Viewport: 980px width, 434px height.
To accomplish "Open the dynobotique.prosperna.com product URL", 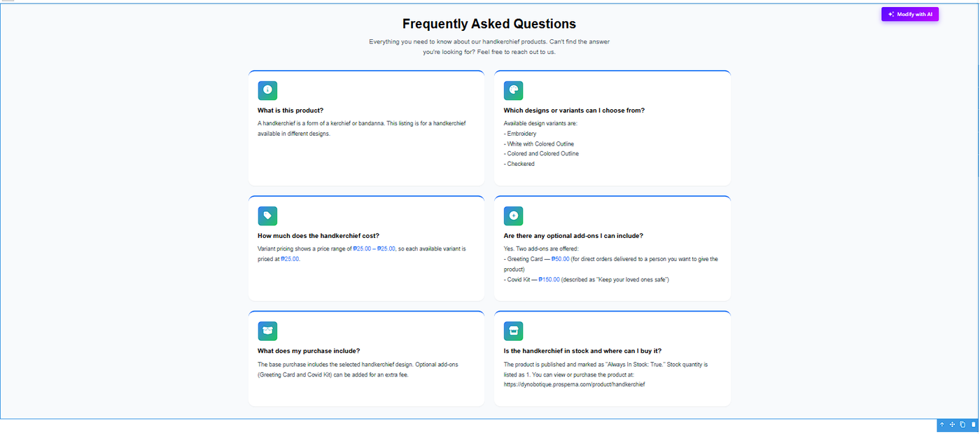I will [574, 384].
